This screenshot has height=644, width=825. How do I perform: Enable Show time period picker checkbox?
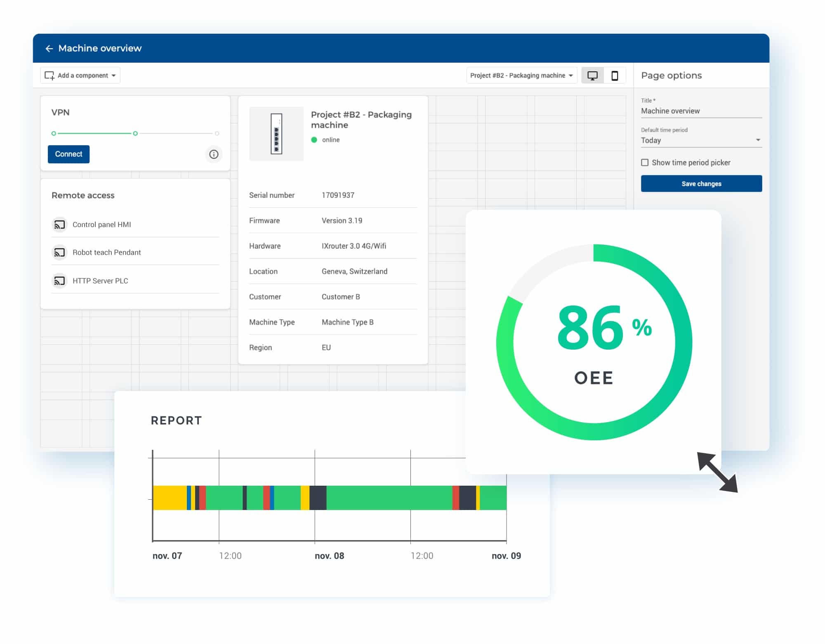(x=645, y=162)
